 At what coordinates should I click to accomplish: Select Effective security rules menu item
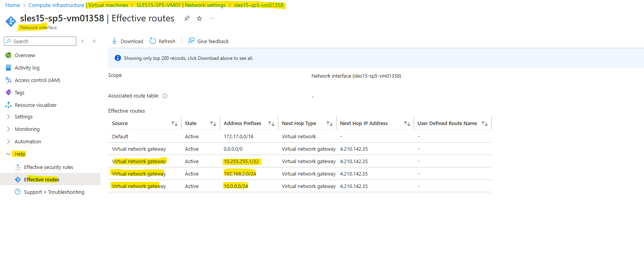48,167
